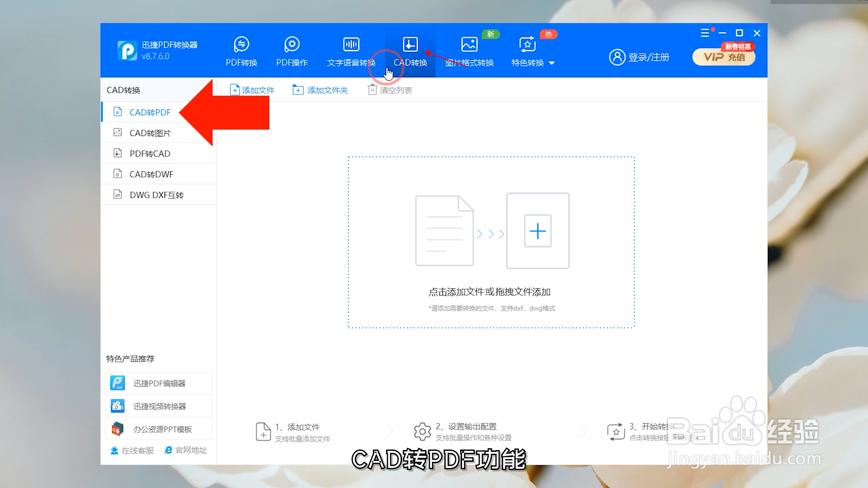Image resolution: width=868 pixels, height=488 pixels.
Task: Open the 文字语音转换 tab icon
Action: pos(351,44)
